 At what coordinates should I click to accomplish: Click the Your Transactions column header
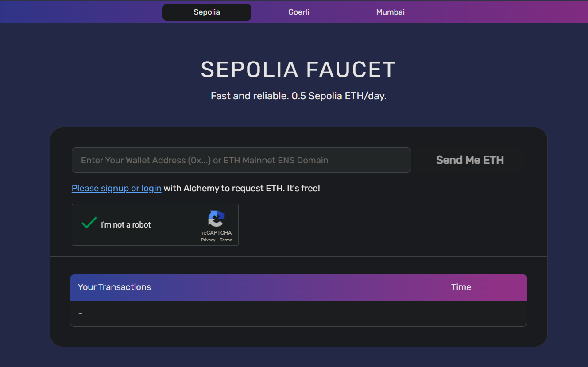tap(114, 287)
